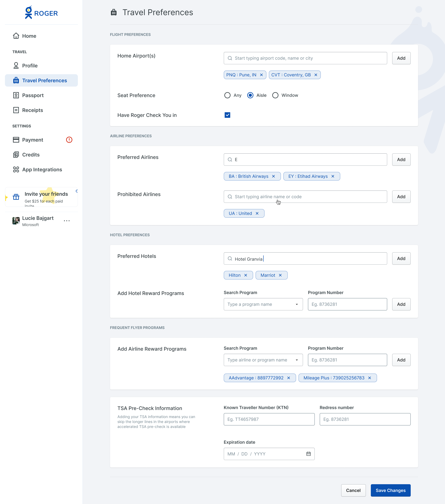Select the Any seat preference
Image resolution: width=445 pixels, height=504 pixels.
[227, 95]
